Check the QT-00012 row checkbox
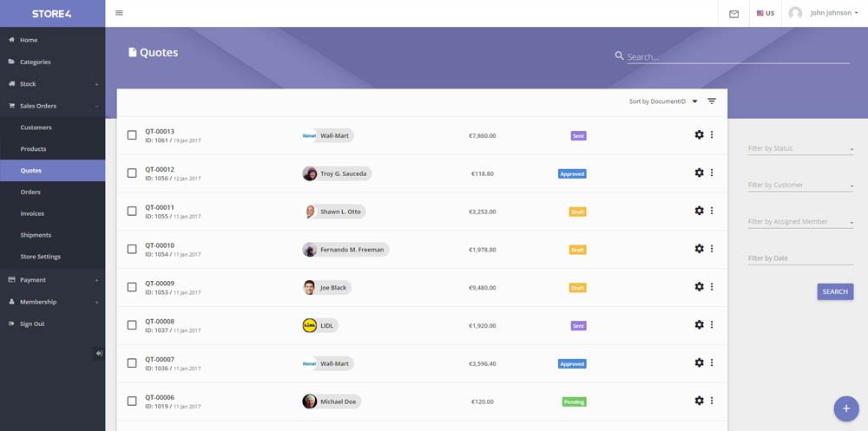This screenshot has height=431, width=868. (x=132, y=173)
